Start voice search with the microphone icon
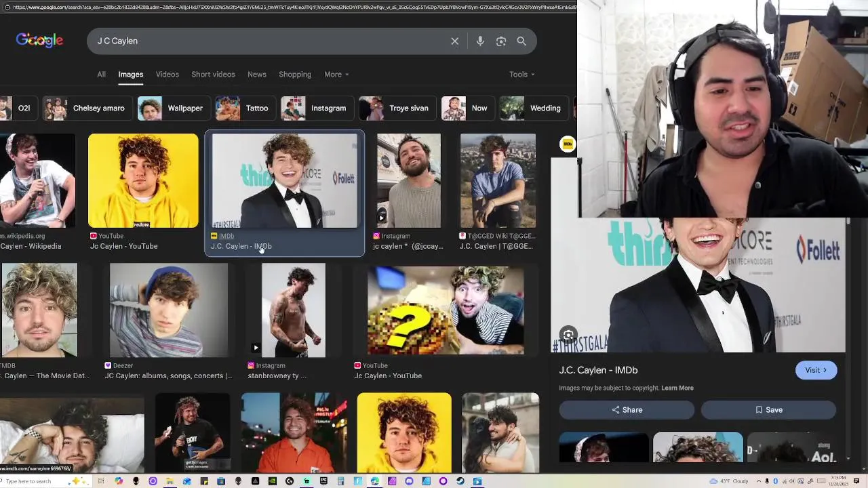868x488 pixels. [x=480, y=41]
